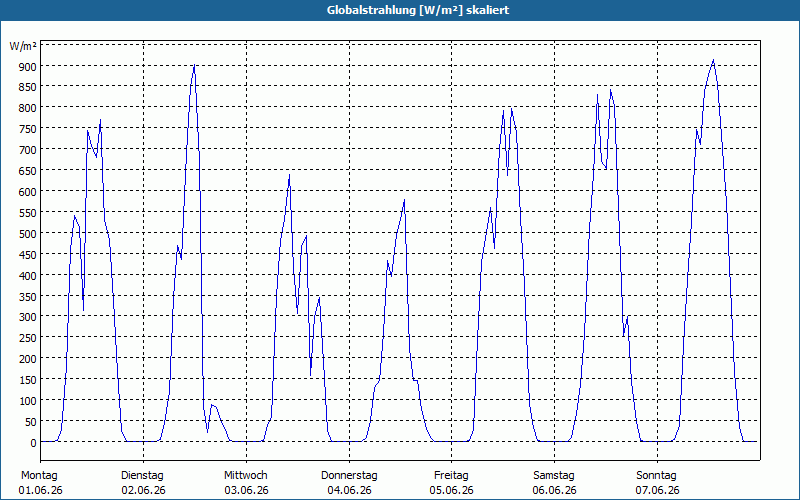Click the '0' y-axis baseline label
This screenshot has height=500, width=800.
[33, 443]
